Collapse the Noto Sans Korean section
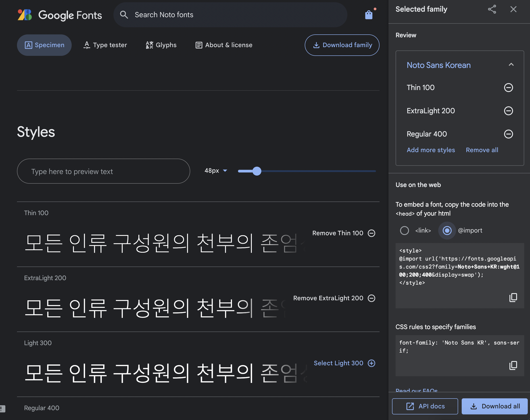Image resolution: width=530 pixels, height=420 pixels. (x=511, y=65)
